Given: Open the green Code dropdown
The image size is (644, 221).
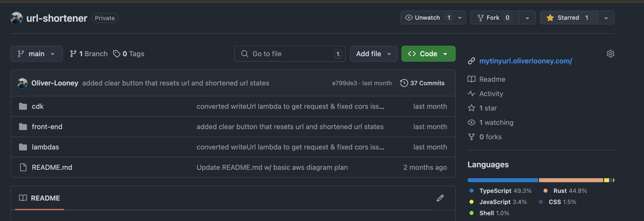Looking at the screenshot, I should coord(428,54).
